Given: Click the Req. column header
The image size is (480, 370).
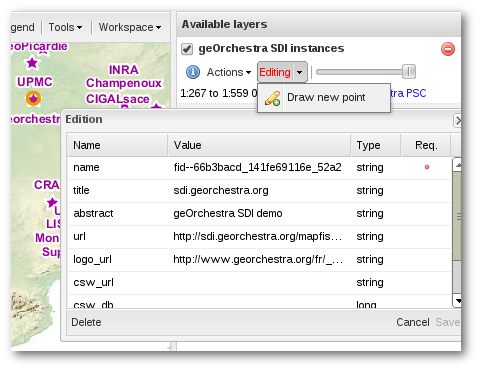Looking at the screenshot, I should (x=426, y=145).
